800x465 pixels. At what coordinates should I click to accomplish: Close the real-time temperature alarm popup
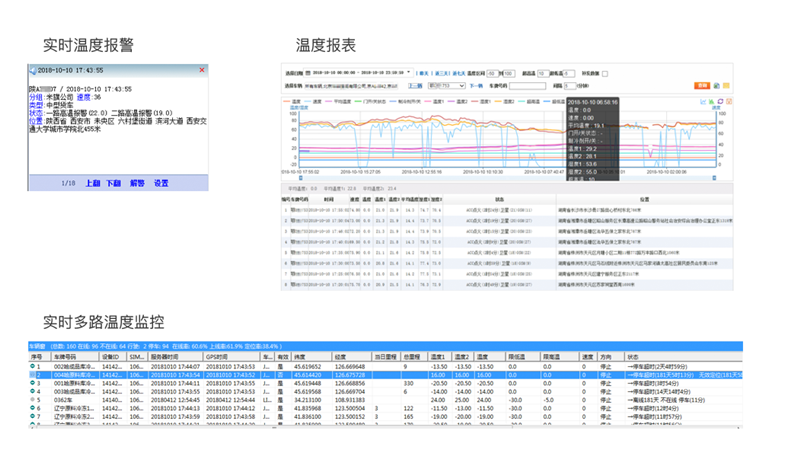[x=203, y=70]
